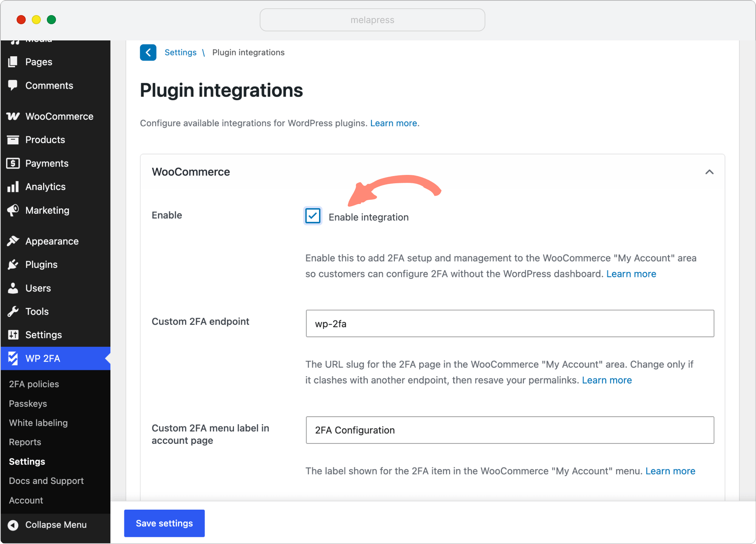Open the Plugins menu item
The image size is (756, 544).
(55, 264)
